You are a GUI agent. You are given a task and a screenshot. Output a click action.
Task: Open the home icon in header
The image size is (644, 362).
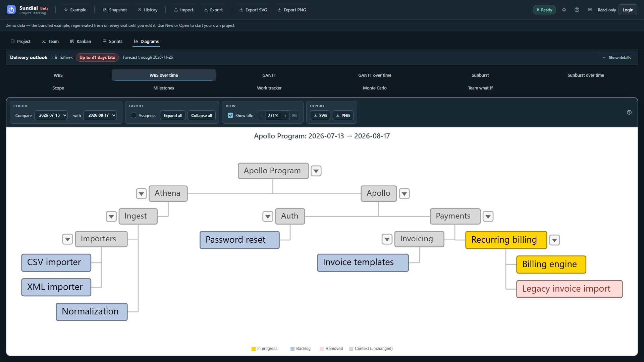[x=564, y=10]
